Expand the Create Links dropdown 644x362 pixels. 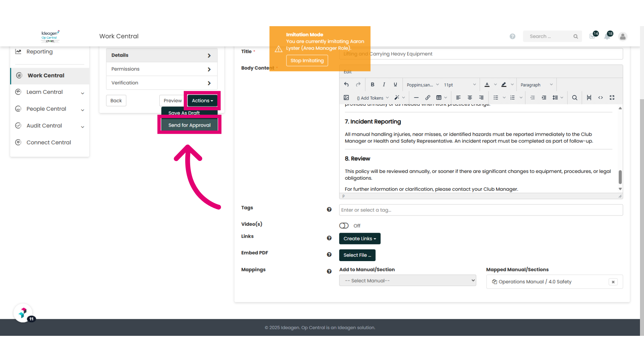[360, 239]
